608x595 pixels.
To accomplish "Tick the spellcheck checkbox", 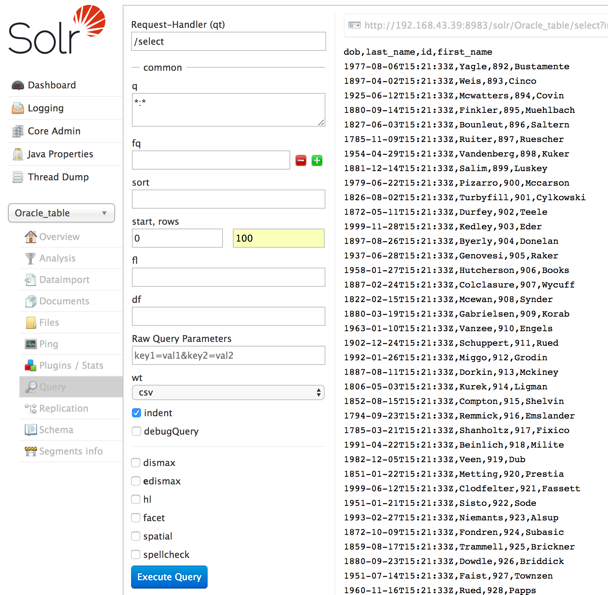I will click(x=136, y=555).
